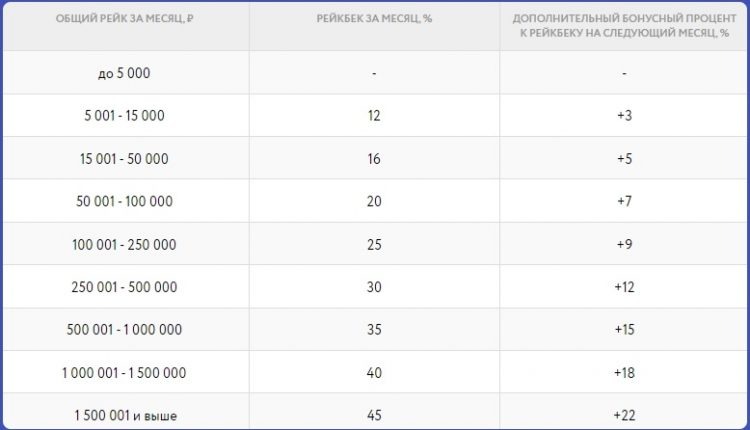This screenshot has height=430, width=750.
Task: Click the 'Общий рейк за месяц' column header
Action: [125, 19]
